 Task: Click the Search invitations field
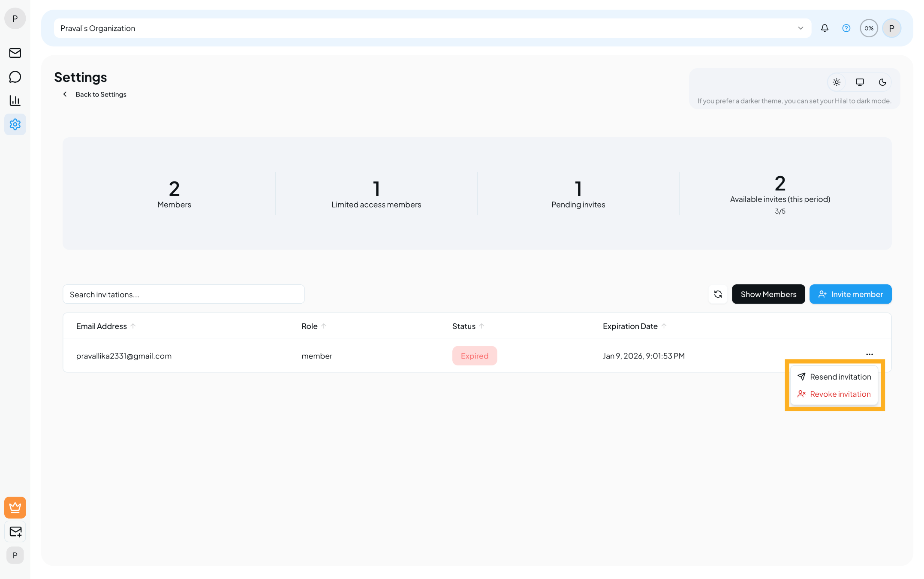click(x=183, y=294)
